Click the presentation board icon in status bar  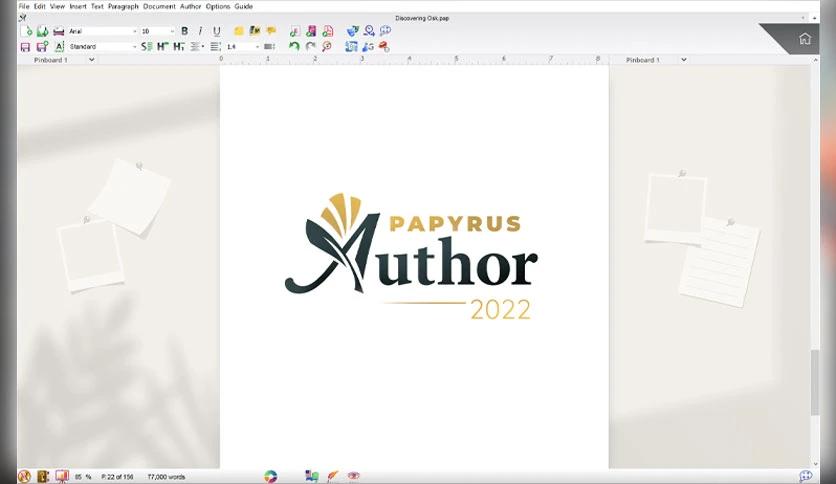(62, 476)
